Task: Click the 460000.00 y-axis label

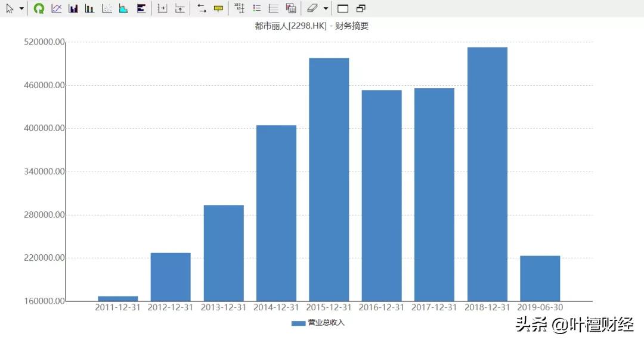Action: pyautogui.click(x=44, y=85)
